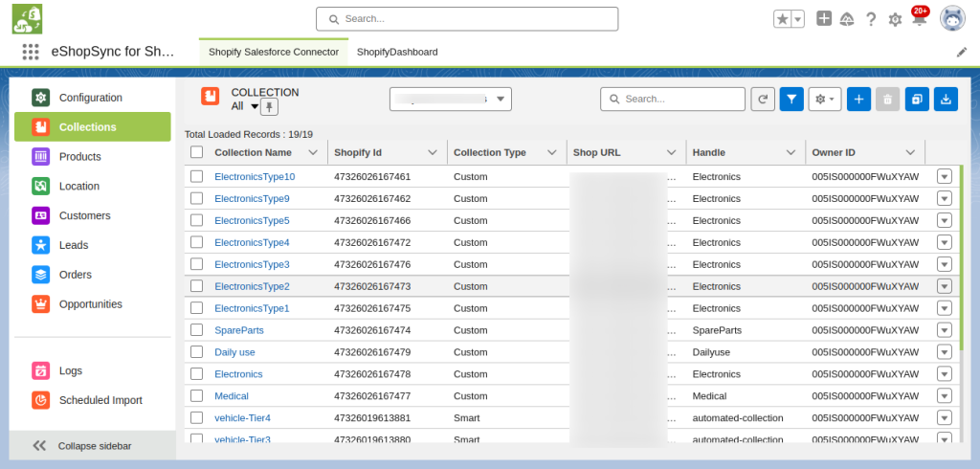980x469 pixels.
Task: Check the ElectronicsType10 row checkbox
Action: 197,176
